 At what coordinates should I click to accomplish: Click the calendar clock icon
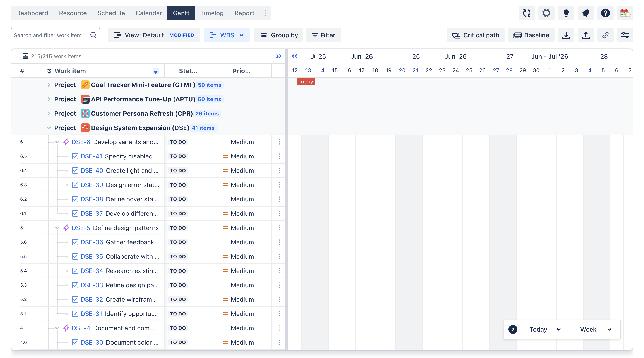click(625, 13)
